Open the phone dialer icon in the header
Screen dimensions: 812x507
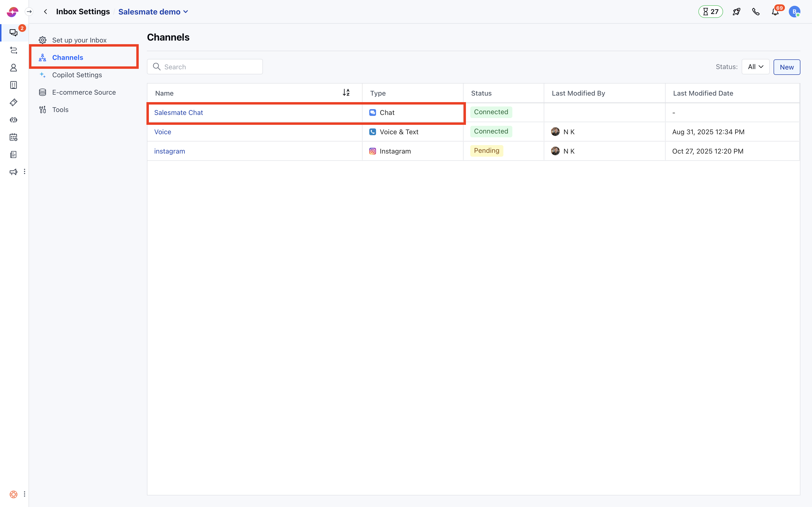tap(756, 11)
